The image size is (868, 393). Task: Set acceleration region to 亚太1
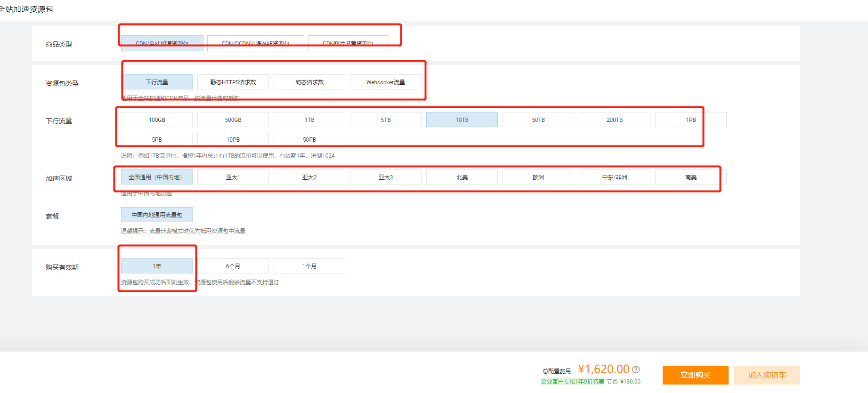(x=233, y=177)
